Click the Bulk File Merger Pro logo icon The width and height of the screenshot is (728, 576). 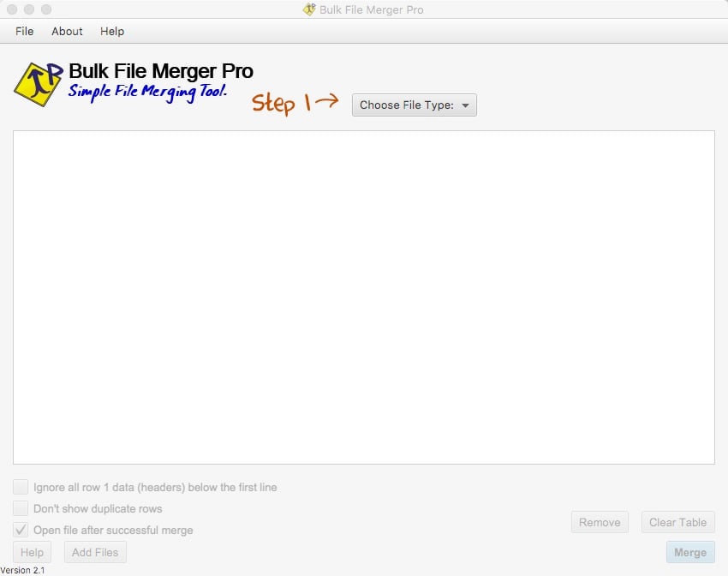[39, 84]
